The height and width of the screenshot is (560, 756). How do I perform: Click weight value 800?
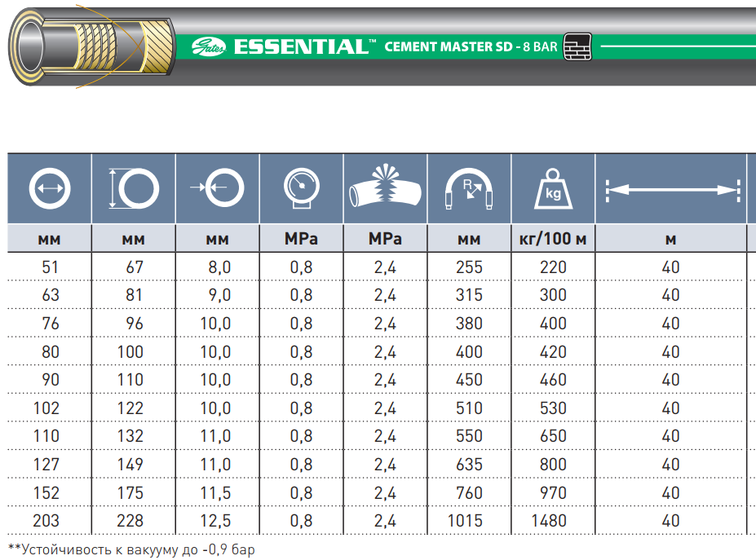(x=553, y=465)
